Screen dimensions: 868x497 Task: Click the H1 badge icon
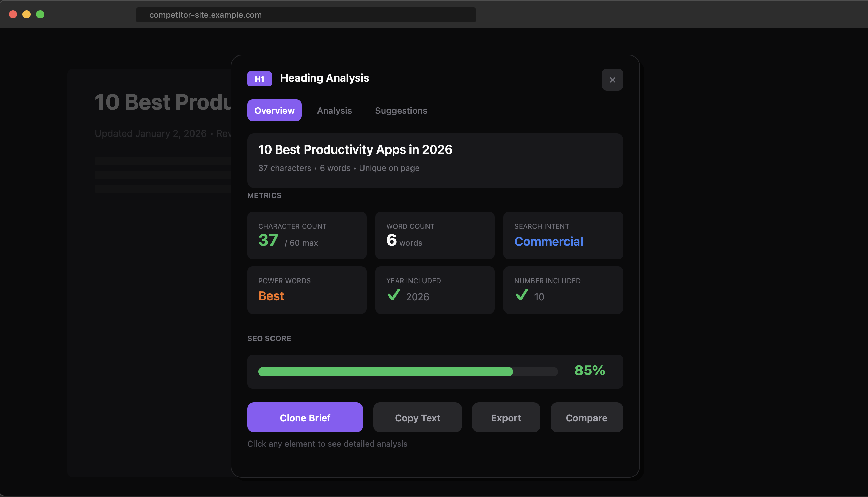pos(259,79)
